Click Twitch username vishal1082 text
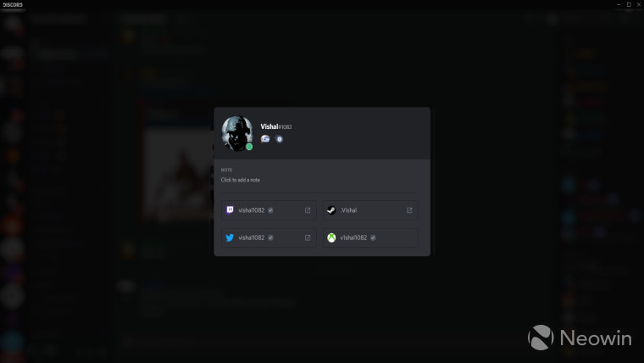 coord(252,210)
